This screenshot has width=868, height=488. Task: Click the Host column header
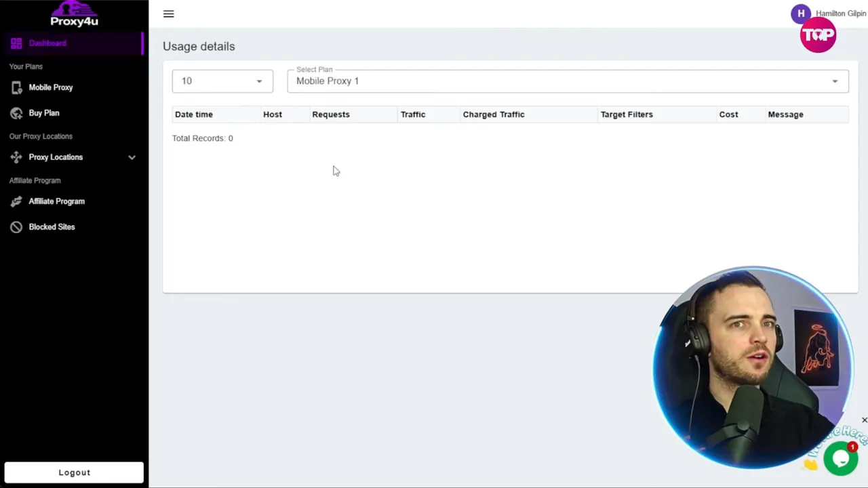pyautogui.click(x=273, y=115)
